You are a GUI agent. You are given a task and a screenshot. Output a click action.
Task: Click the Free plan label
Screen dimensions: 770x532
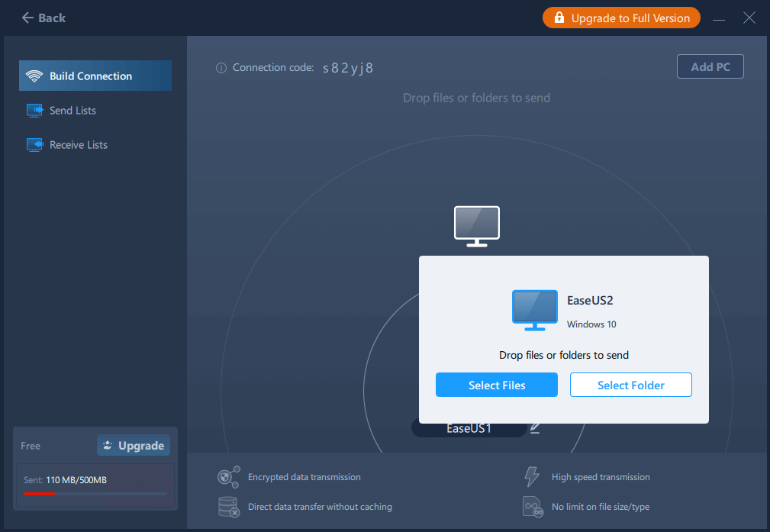point(31,446)
